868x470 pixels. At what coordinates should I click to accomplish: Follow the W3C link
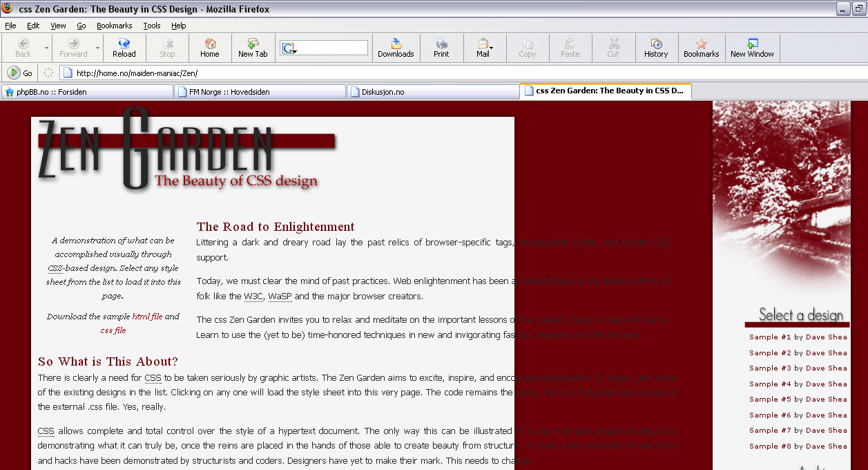point(253,297)
